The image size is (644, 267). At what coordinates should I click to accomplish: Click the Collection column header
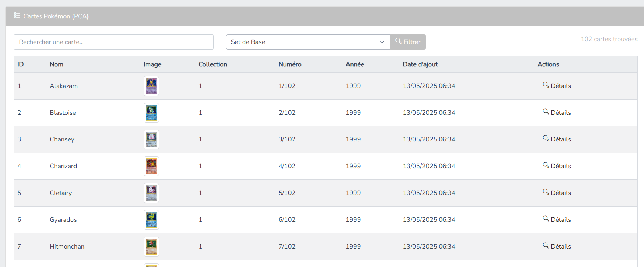coord(213,64)
